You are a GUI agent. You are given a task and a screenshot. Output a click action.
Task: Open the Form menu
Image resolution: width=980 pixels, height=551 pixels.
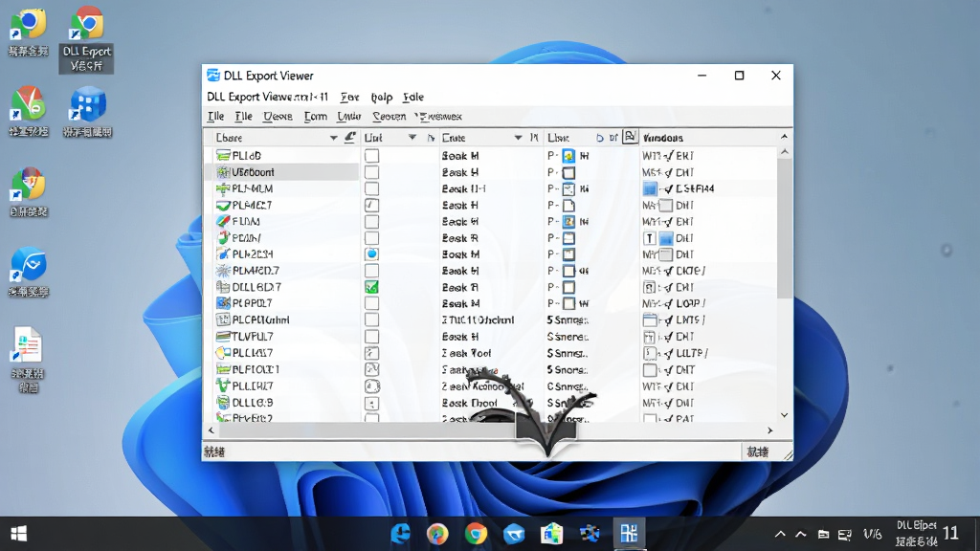(x=316, y=116)
